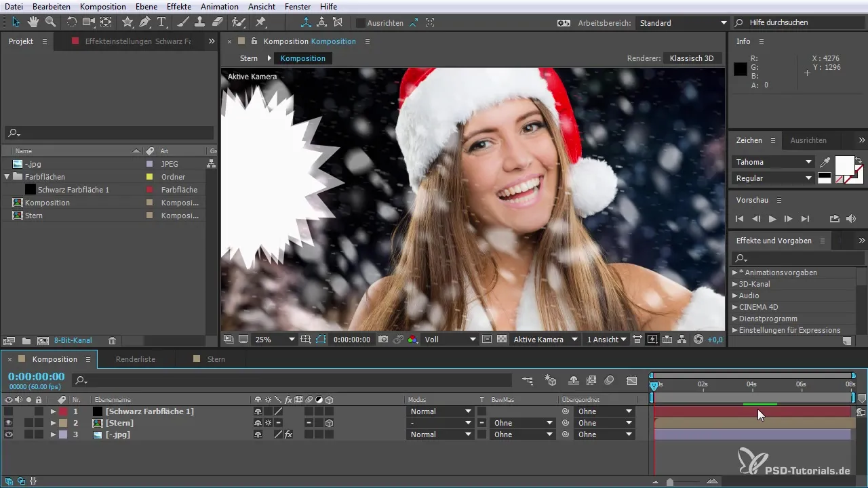868x488 pixels.
Task: Open the timeline graph editor icon
Action: point(631,380)
